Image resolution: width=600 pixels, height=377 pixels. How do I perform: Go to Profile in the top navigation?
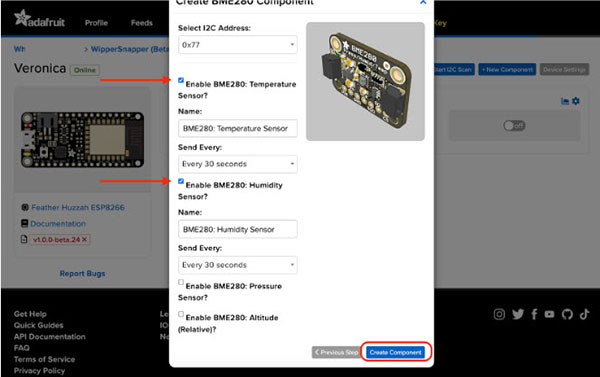pyautogui.click(x=96, y=23)
